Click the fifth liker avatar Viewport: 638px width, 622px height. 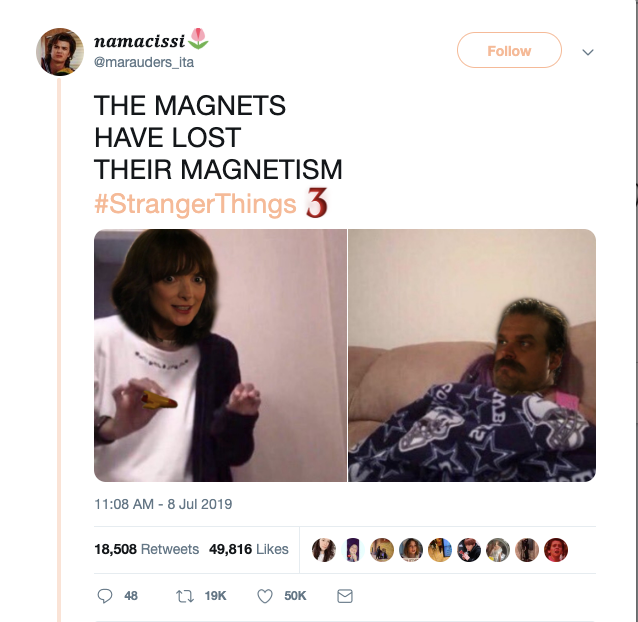[x=440, y=550]
